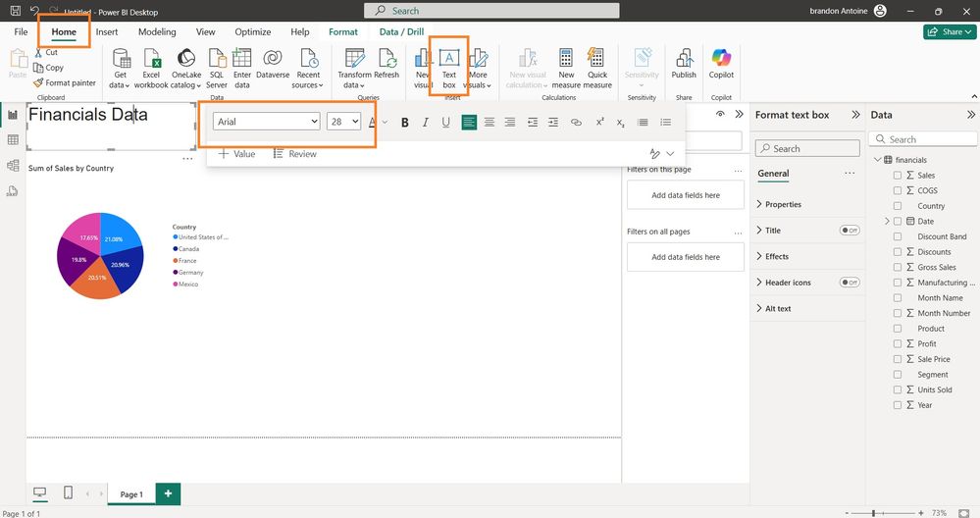980x518 pixels.
Task: Select the Page 1 tab
Action: pyautogui.click(x=131, y=494)
